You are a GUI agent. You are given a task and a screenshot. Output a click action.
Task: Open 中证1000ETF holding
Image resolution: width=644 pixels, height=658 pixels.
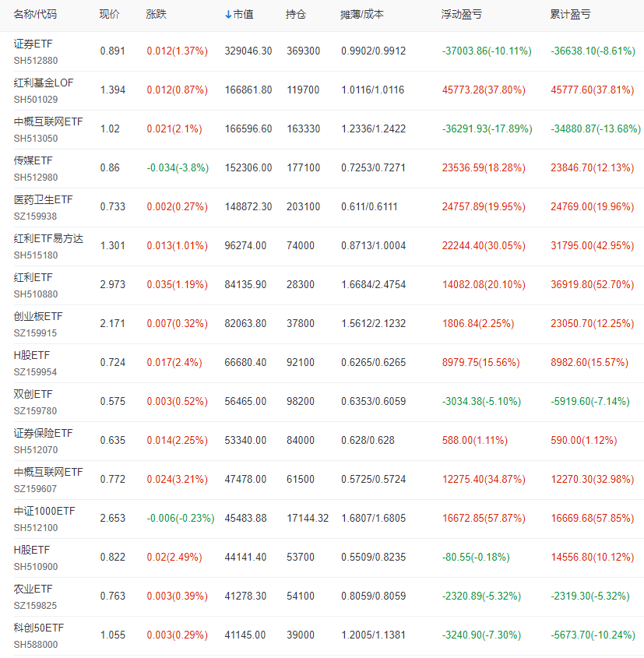pos(44,511)
